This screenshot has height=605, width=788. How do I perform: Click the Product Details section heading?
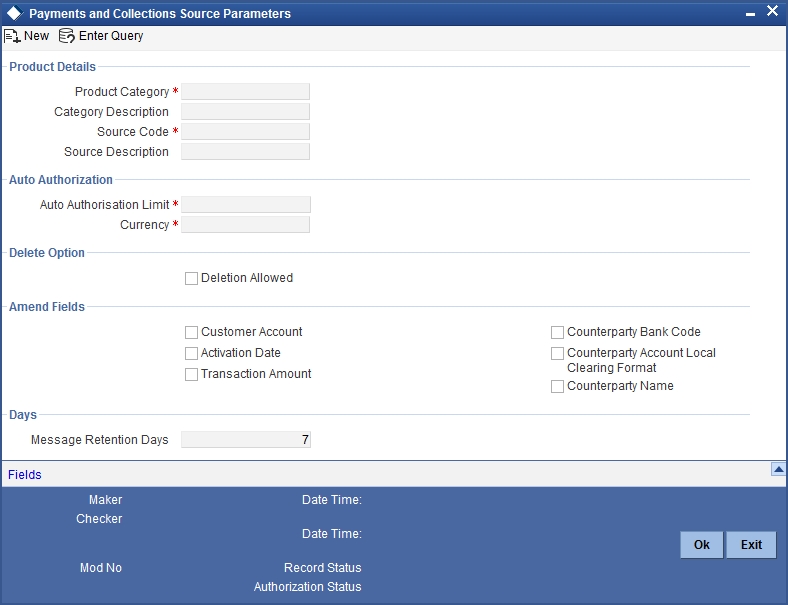point(52,67)
